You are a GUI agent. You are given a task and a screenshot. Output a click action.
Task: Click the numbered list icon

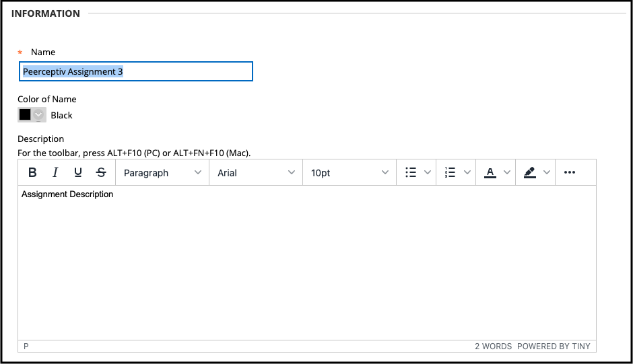[x=451, y=173]
